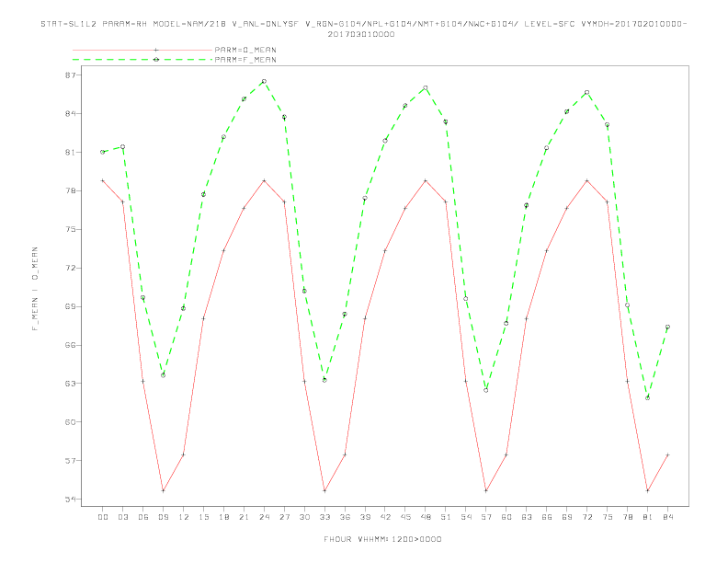Viewport: 728px width, 563px height.
Task: Click the x-axis tick label 57
Action: (486, 517)
